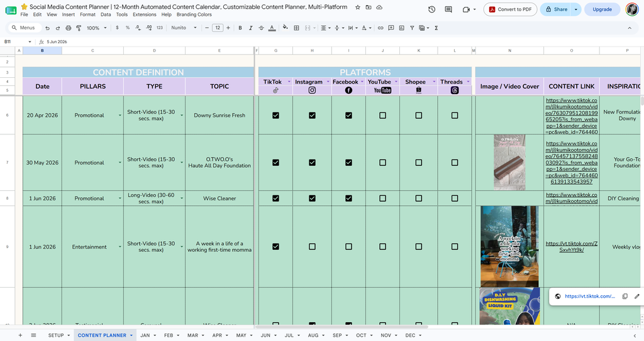Increase decimal places
This screenshot has width=644, height=341.
pos(148,28)
